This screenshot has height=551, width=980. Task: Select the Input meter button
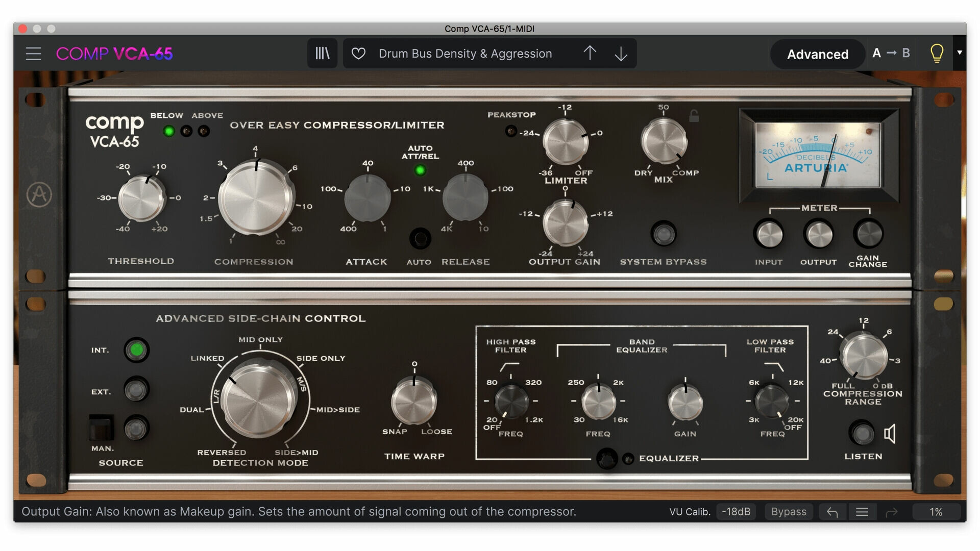coord(768,234)
